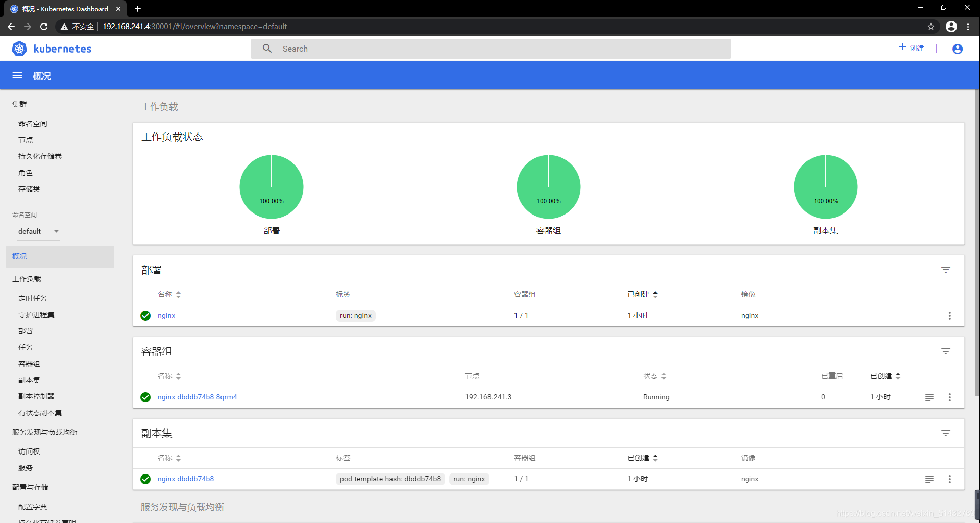Open 部署 in sidebar
The image size is (980, 523).
[x=26, y=331]
